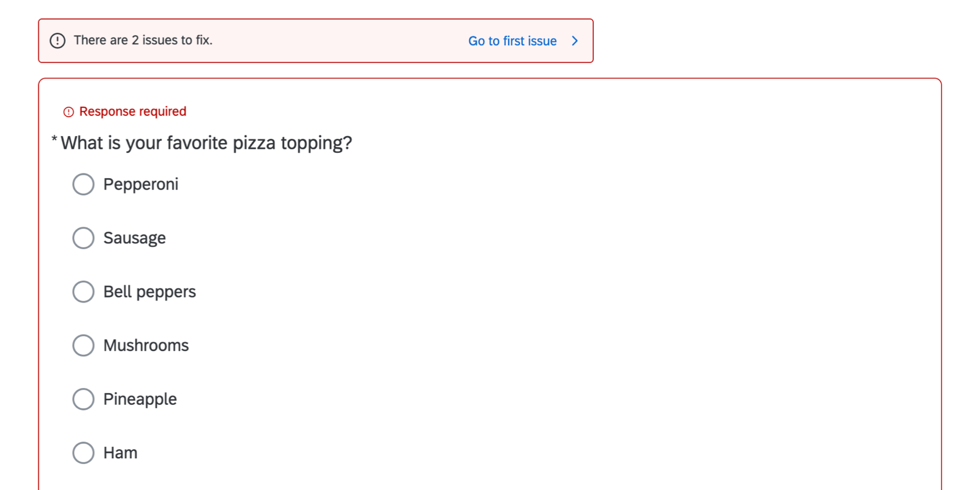Image resolution: width=980 pixels, height=490 pixels.
Task: Click 'There are 2 issues to fix' message
Action: pyautogui.click(x=143, y=40)
